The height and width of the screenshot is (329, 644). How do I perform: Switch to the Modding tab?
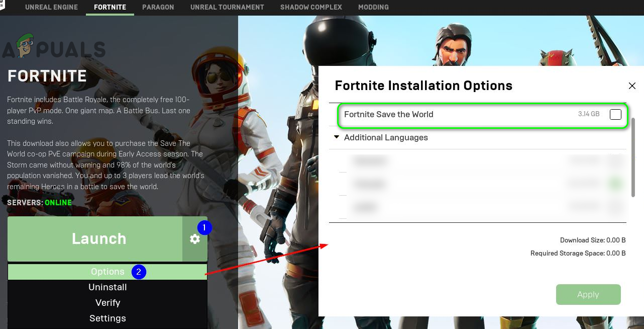pos(373,7)
